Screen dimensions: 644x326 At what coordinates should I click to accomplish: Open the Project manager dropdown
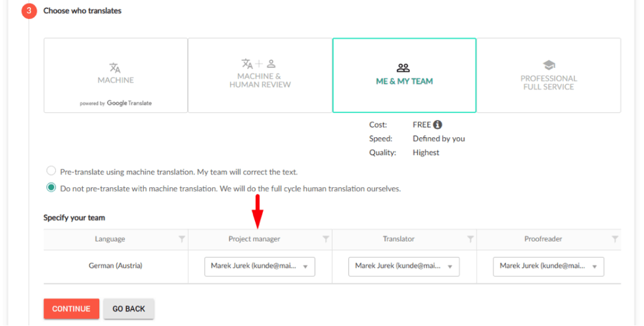point(260,266)
